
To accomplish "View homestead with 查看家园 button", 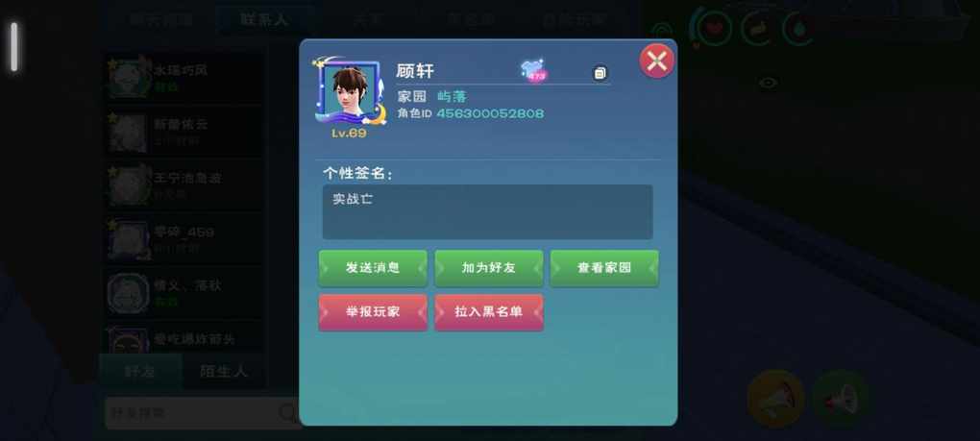I will click(x=604, y=268).
